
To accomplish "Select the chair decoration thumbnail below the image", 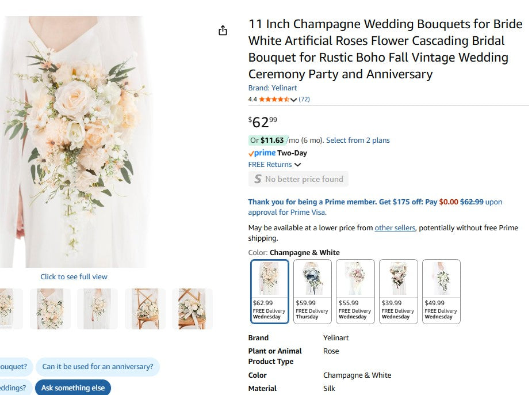I will pos(145,309).
